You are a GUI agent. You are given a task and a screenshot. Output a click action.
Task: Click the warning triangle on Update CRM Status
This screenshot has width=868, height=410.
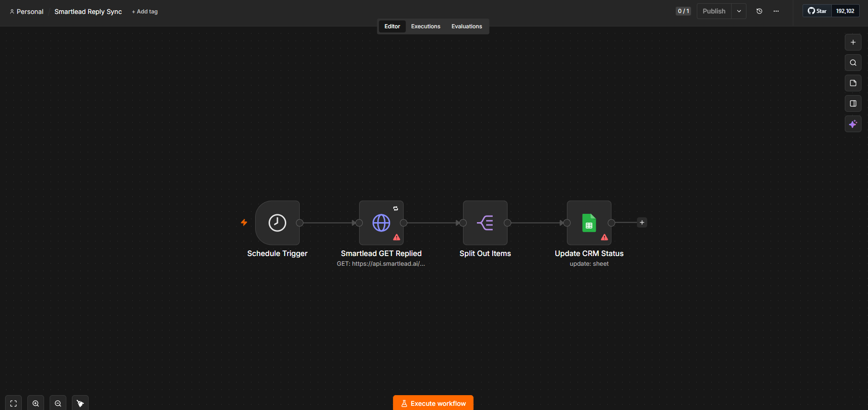[x=604, y=237]
